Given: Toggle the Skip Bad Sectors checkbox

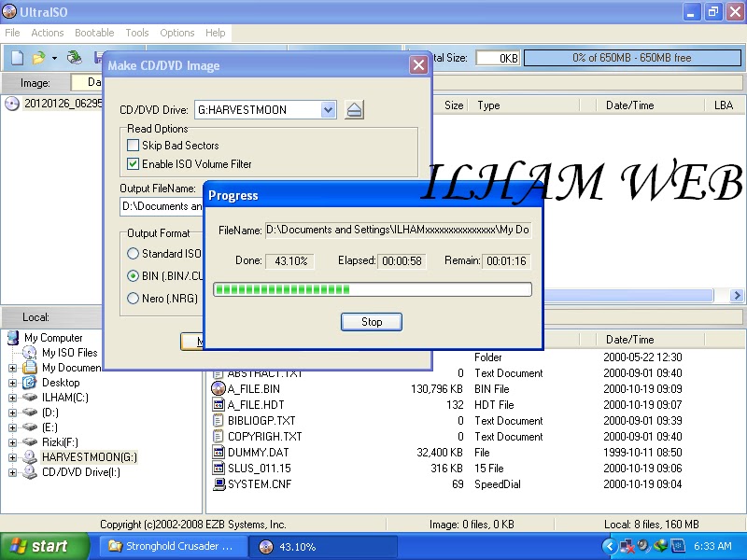Looking at the screenshot, I should pyautogui.click(x=133, y=146).
